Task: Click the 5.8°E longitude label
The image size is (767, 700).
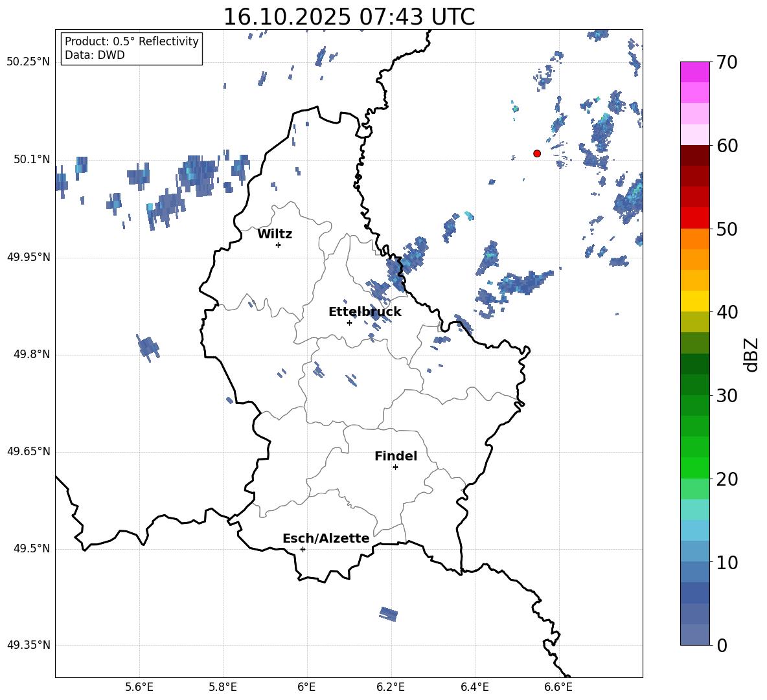Action: pyautogui.click(x=223, y=687)
